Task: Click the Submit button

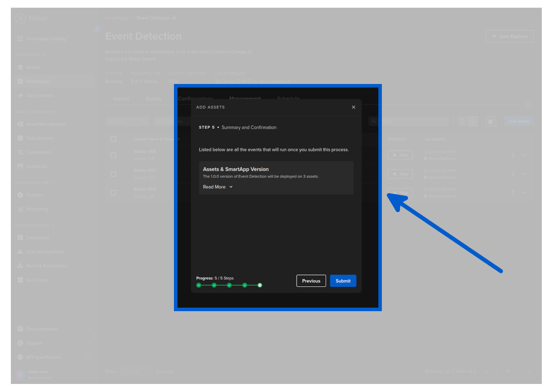Action: pos(343,281)
